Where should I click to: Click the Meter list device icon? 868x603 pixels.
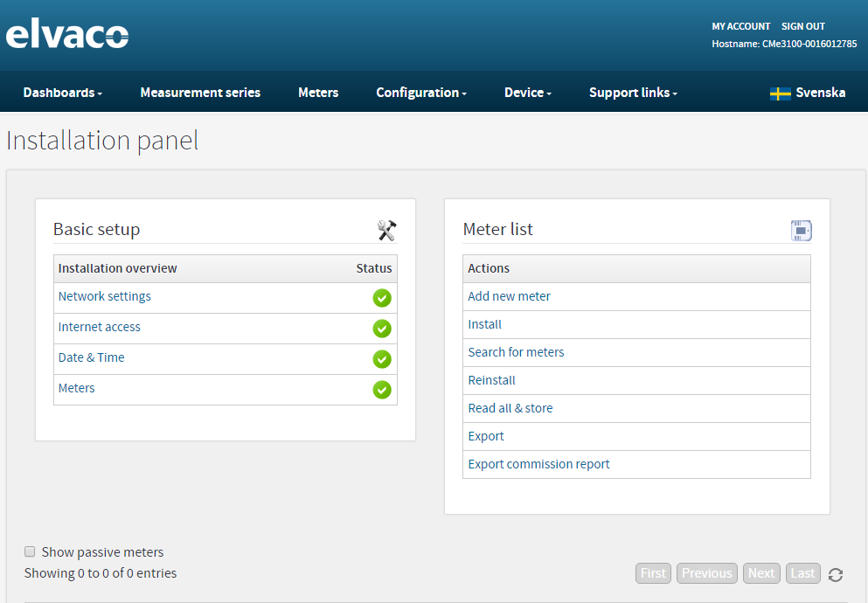(801, 231)
